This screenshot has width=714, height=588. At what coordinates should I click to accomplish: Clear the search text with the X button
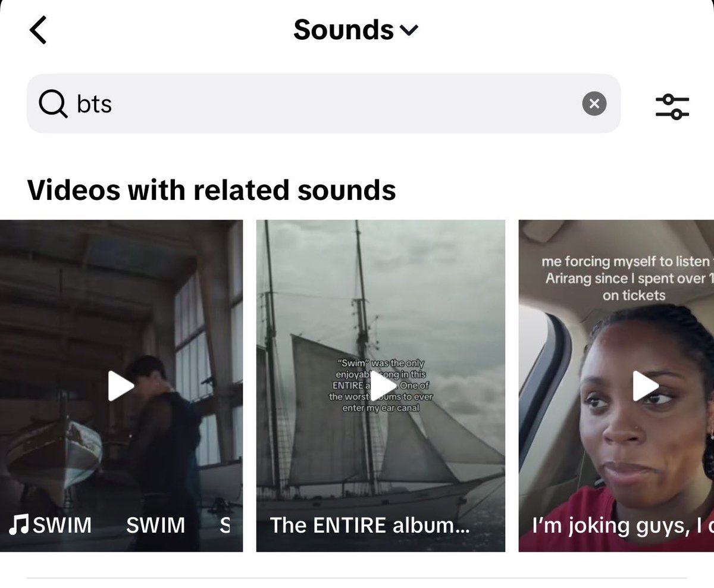click(594, 104)
